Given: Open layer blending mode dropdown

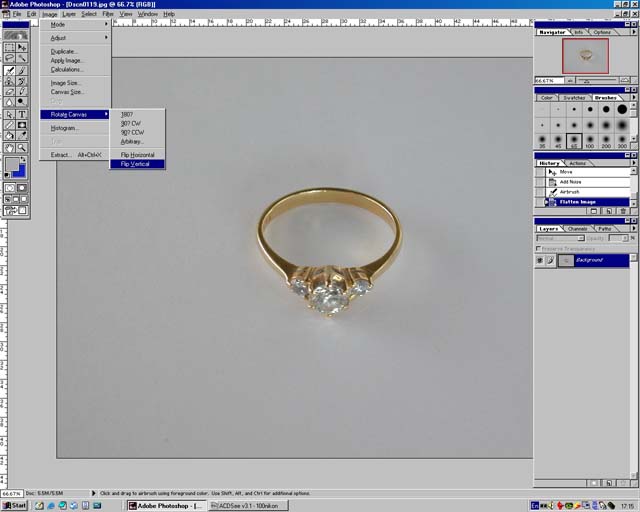Looking at the screenshot, I should click(x=560, y=238).
